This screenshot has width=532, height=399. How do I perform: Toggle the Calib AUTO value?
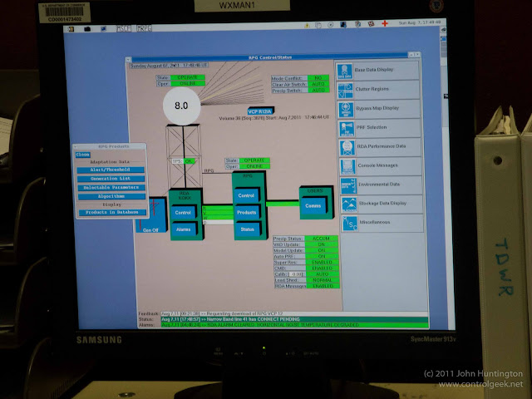click(323, 274)
